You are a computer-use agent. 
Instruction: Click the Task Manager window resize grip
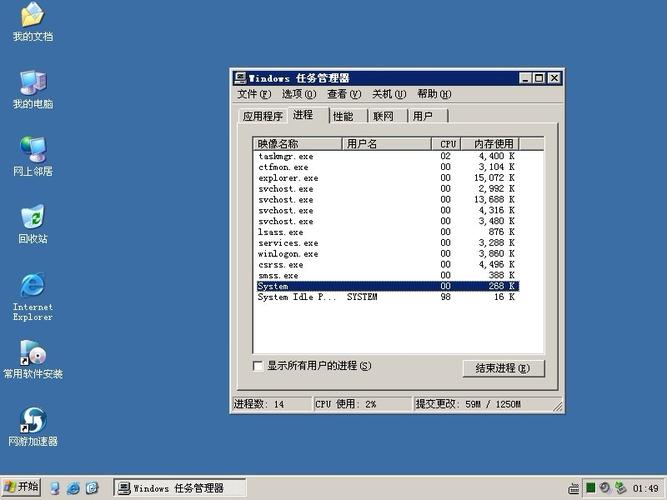pos(558,406)
